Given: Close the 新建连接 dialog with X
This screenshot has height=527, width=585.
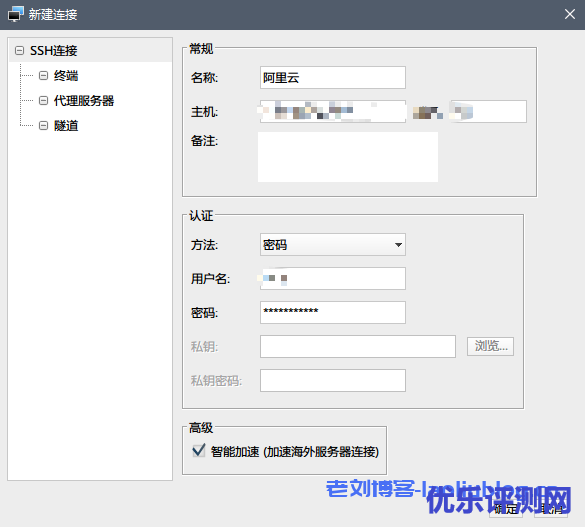Looking at the screenshot, I should [x=569, y=14].
